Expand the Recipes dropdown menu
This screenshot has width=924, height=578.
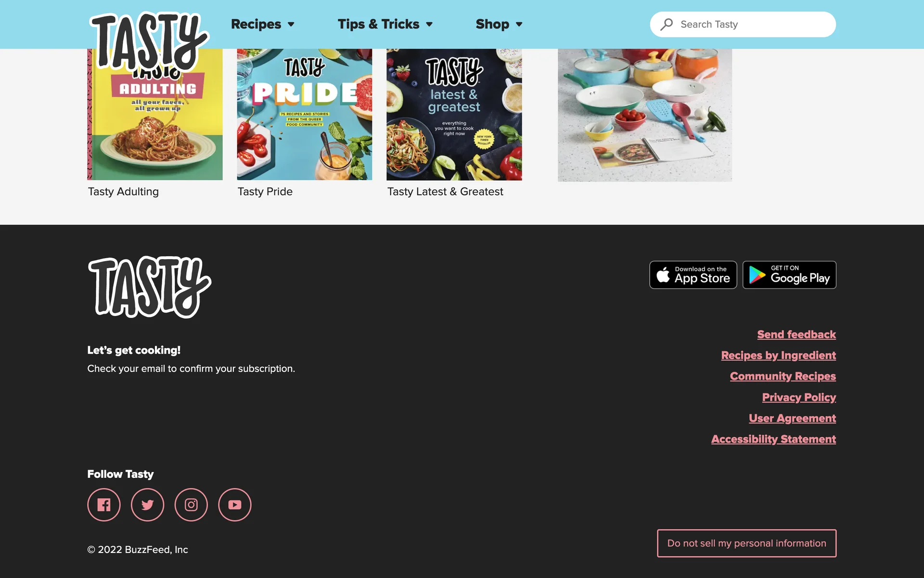(x=262, y=24)
